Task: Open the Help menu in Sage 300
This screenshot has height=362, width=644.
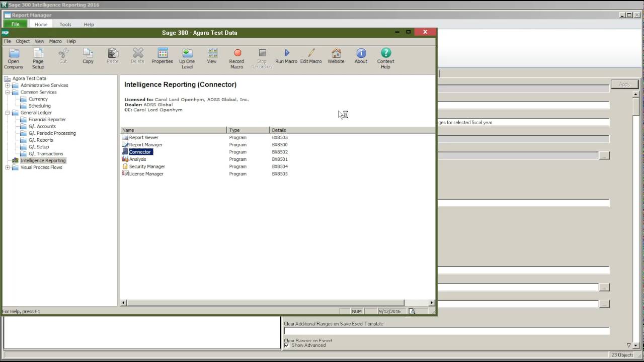Action: click(x=71, y=41)
